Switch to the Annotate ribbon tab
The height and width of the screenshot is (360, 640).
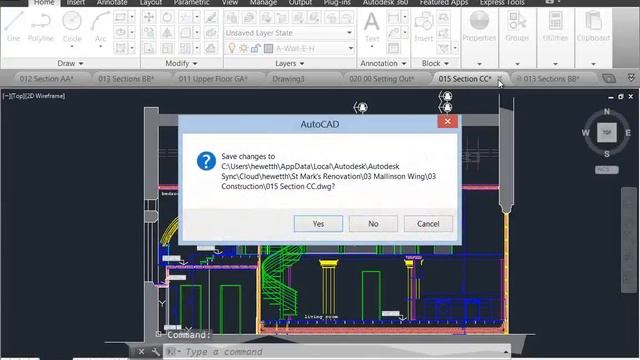112,2
